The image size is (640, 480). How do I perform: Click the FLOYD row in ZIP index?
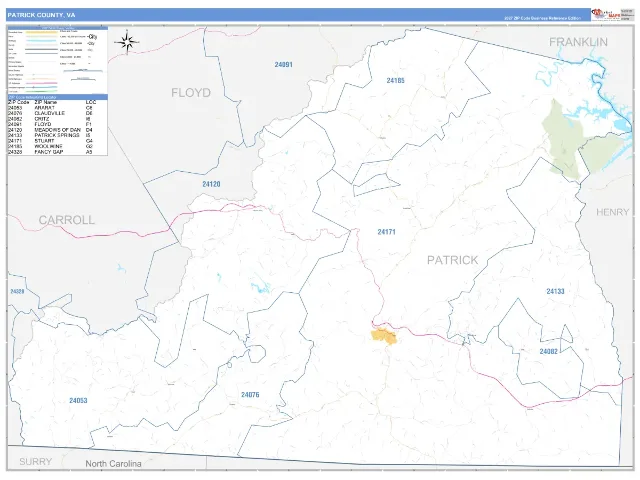click(58, 124)
